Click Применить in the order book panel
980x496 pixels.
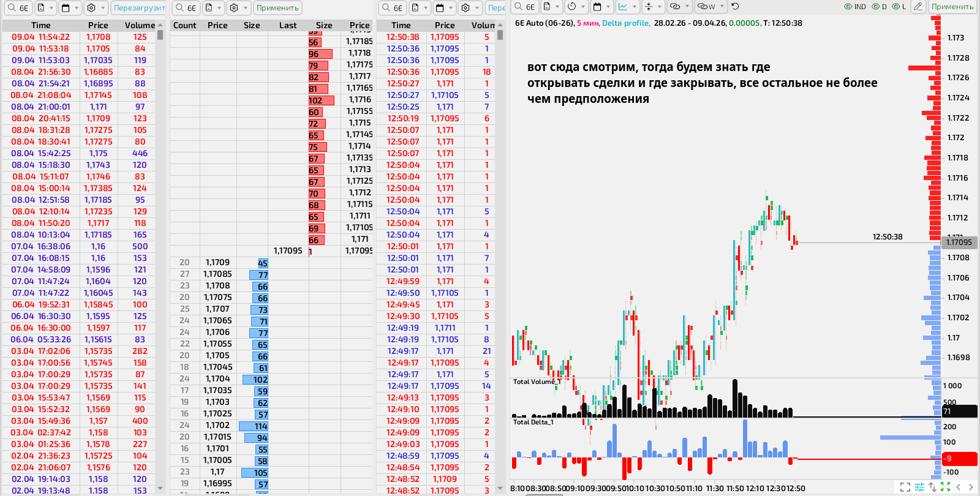coord(277,8)
